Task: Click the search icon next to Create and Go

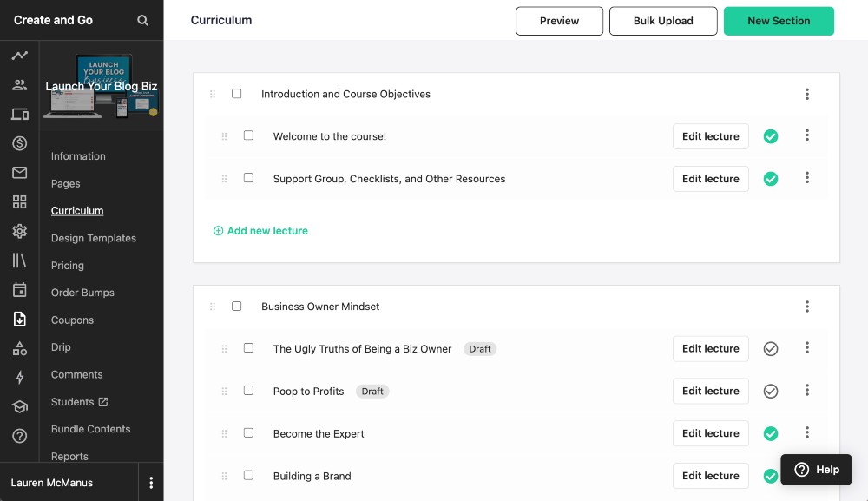Action: [141, 19]
